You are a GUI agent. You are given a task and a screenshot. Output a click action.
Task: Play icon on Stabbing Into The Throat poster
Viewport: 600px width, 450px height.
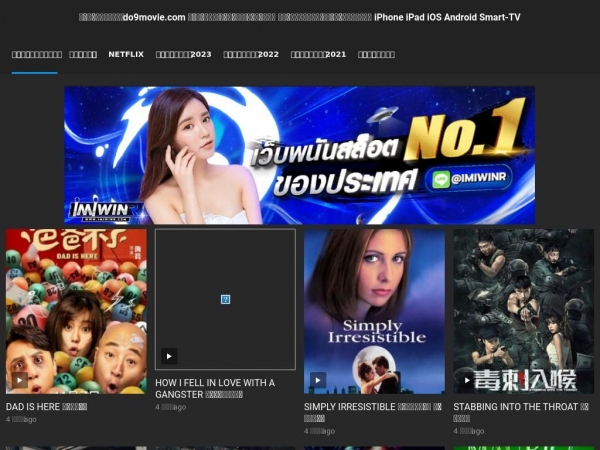point(466,380)
